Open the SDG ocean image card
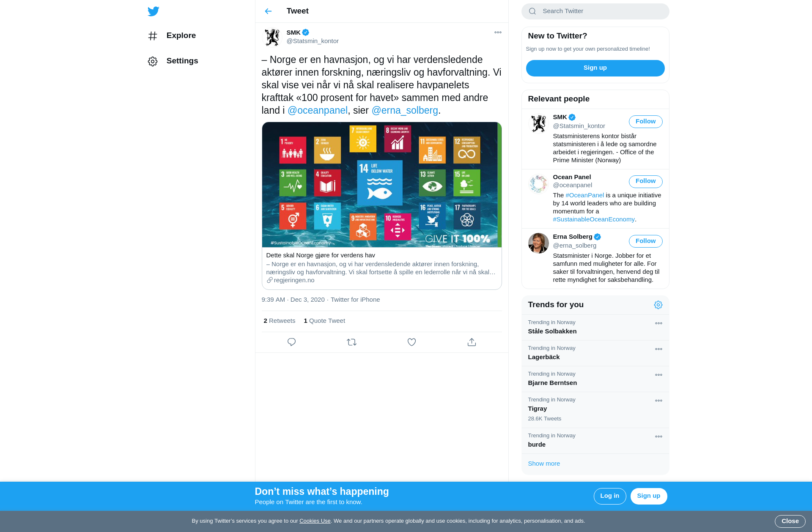The height and width of the screenshot is (532, 812). pos(381,185)
